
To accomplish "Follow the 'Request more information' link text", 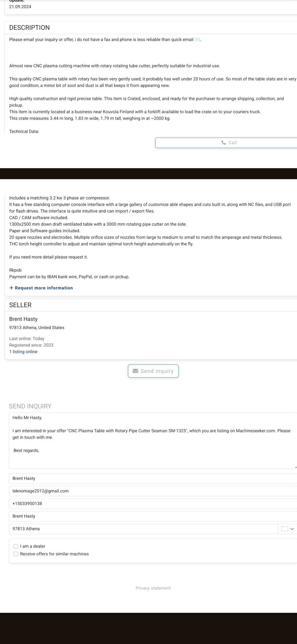I will coord(44,288).
